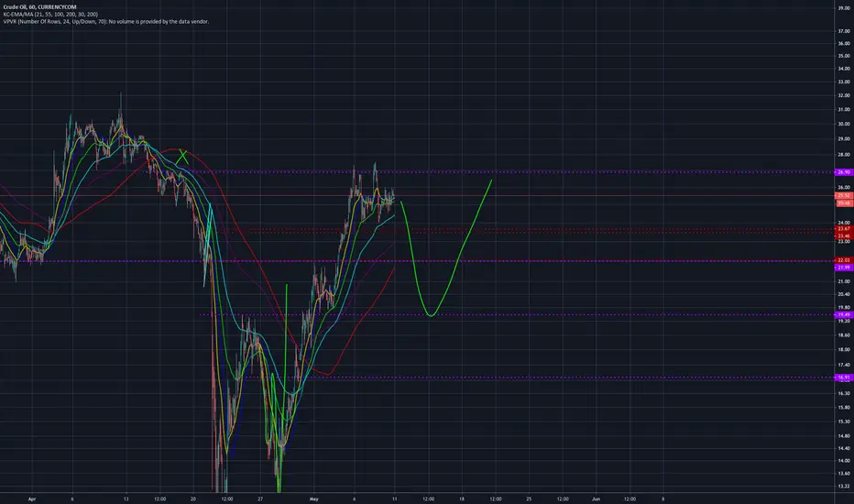Click the 13 date label on the time axis

(x=126, y=499)
